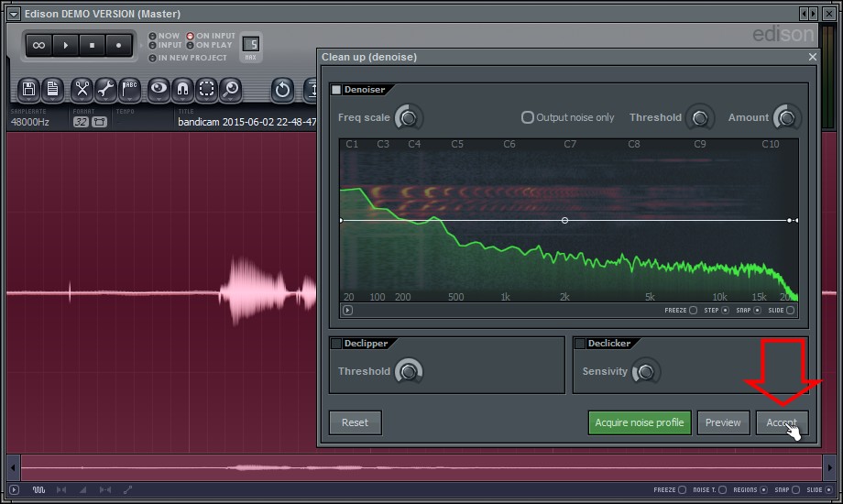This screenshot has height=504, width=843.
Task: Click the scissors edit tool icon
Action: (82, 89)
